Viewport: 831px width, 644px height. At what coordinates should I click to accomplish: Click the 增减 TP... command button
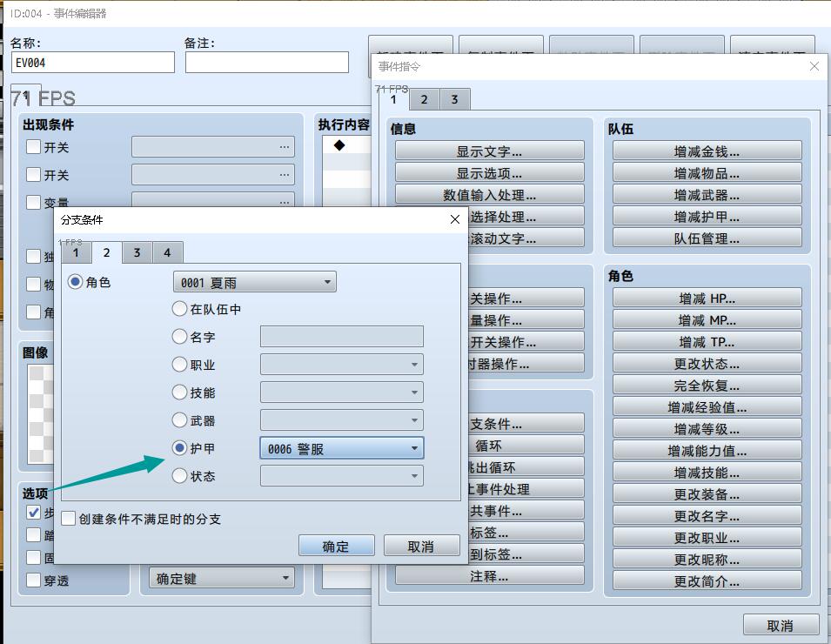(x=707, y=341)
